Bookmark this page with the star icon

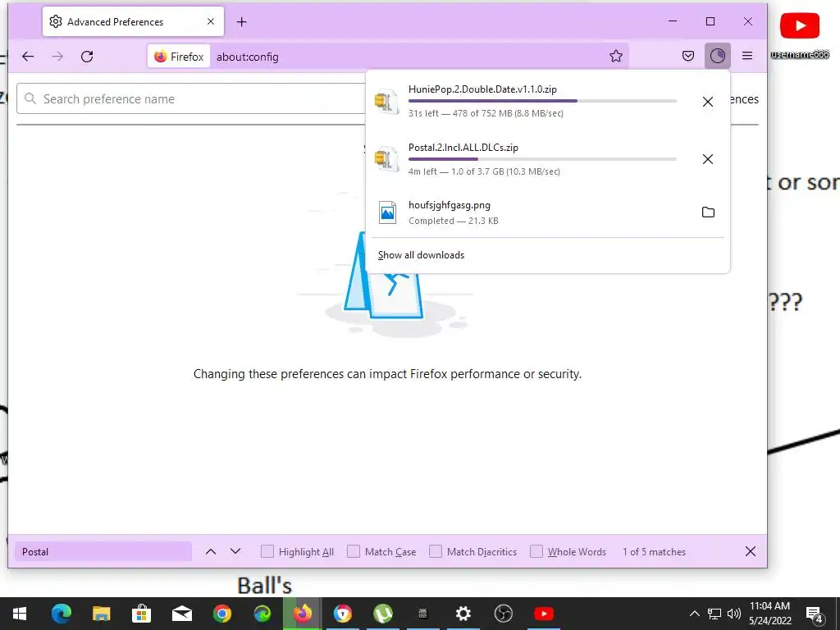click(616, 57)
